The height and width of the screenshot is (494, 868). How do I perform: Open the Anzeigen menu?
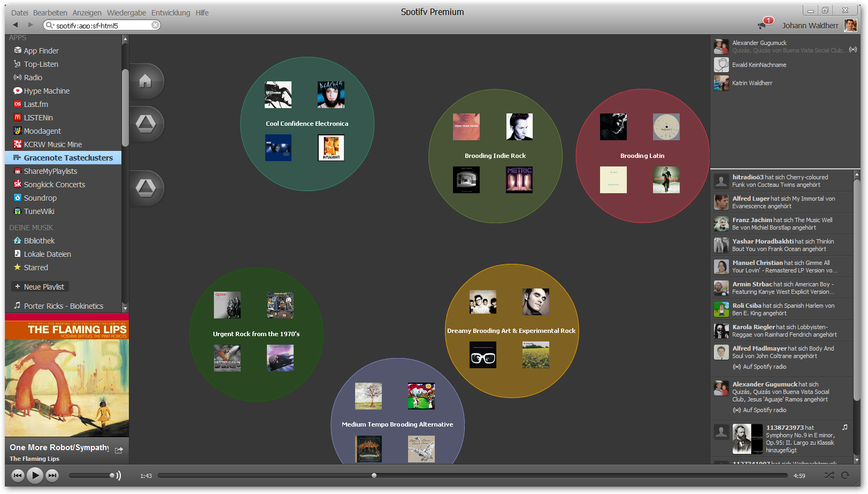coord(87,13)
